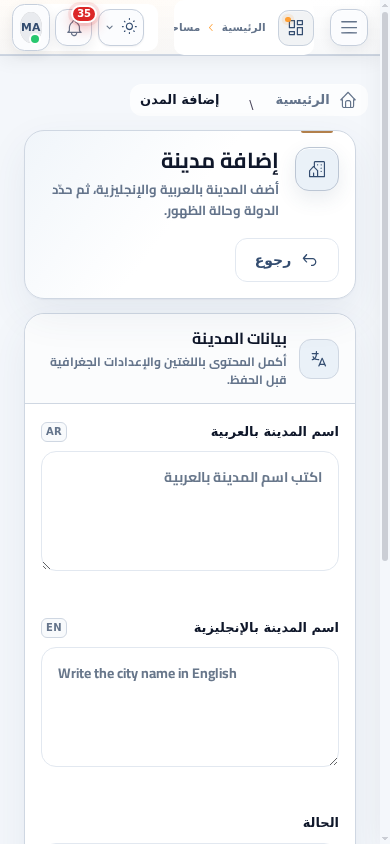Focus the English city name textarea
The height and width of the screenshot is (844, 390).
point(190,707)
